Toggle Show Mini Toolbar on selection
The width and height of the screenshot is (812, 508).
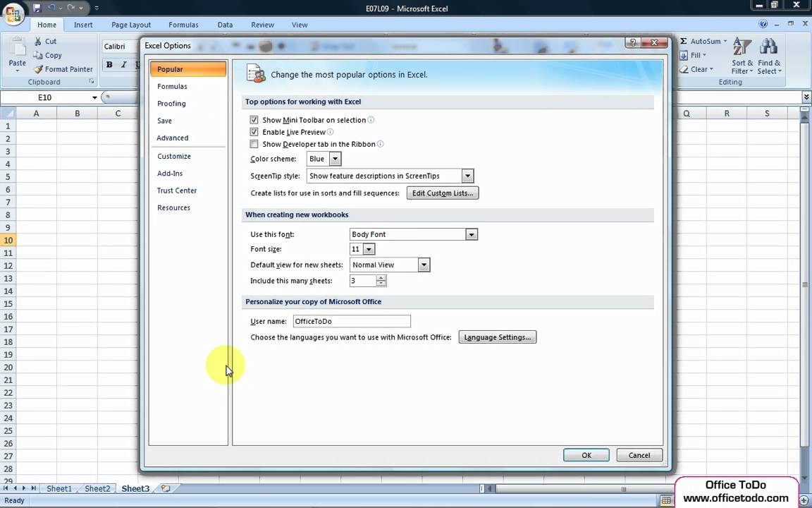[x=254, y=120]
